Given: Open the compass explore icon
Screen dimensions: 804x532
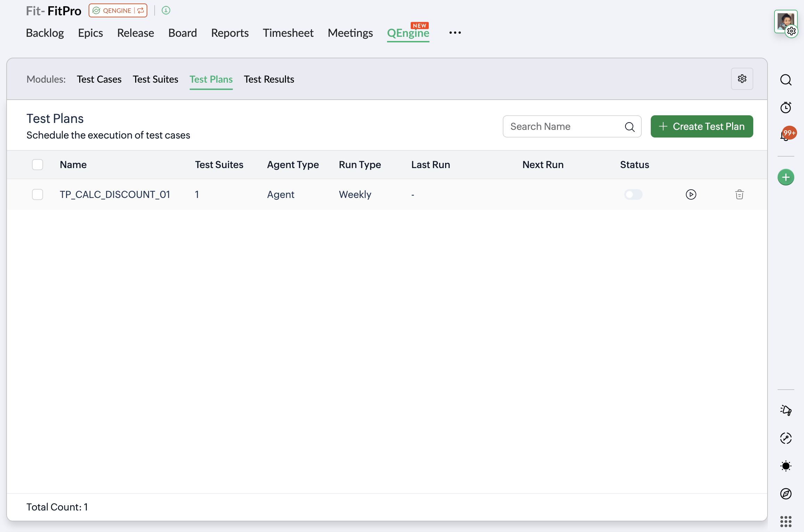Looking at the screenshot, I should tap(786, 493).
